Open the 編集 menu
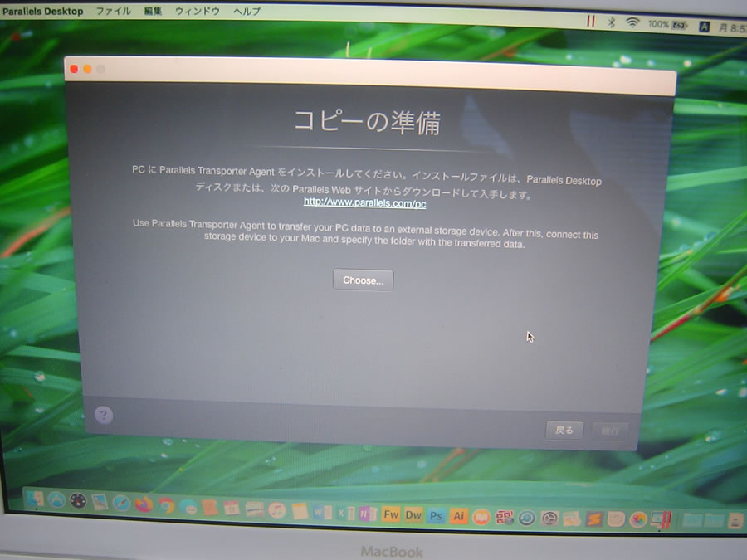 153,11
